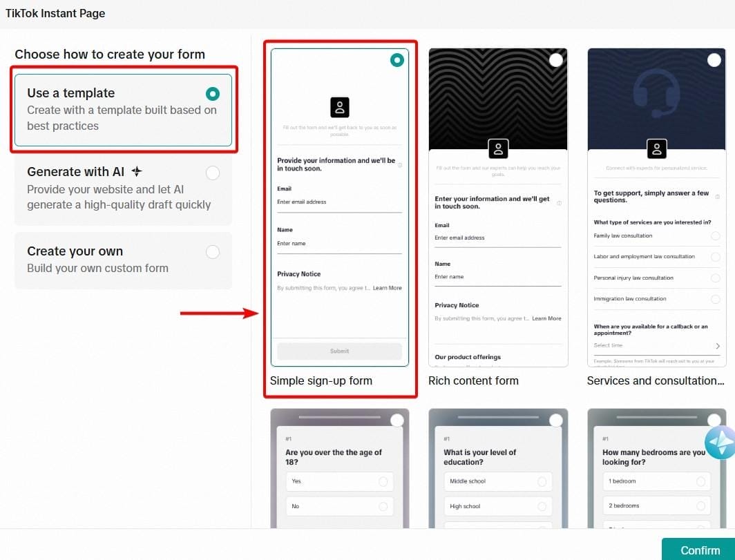Open Learn More link in Simple sign-up form
This screenshot has height=560, width=735.
[x=387, y=288]
